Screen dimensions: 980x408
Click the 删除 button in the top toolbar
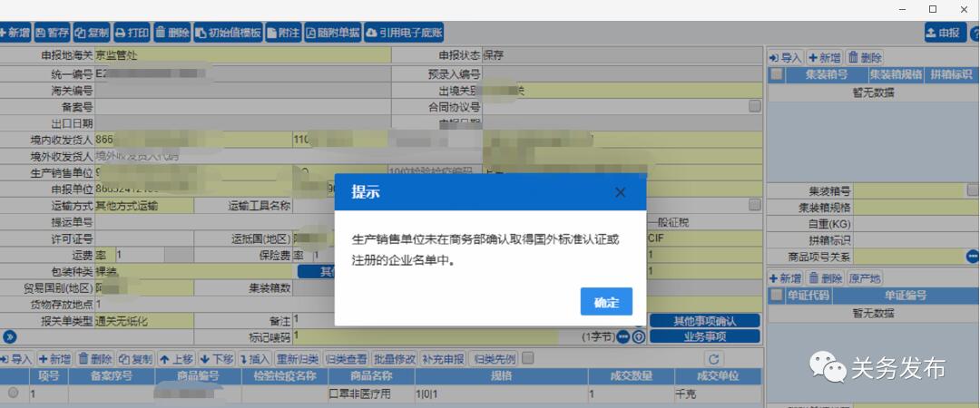click(x=171, y=33)
